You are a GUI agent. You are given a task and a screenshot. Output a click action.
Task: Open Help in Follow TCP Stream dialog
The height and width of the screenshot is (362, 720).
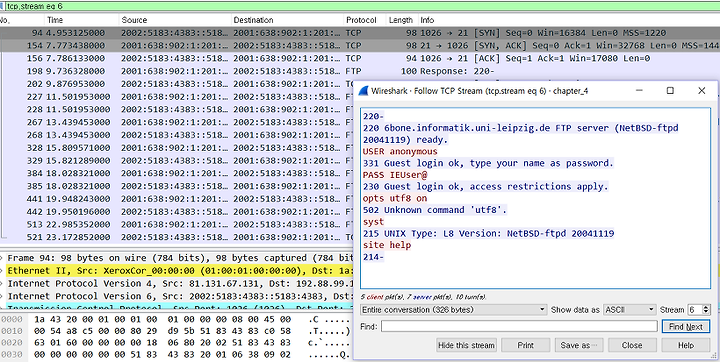click(x=686, y=345)
